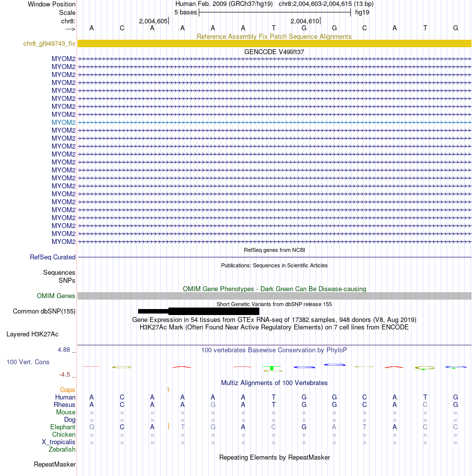Click the 2,004,610 ruler position

coord(305,21)
